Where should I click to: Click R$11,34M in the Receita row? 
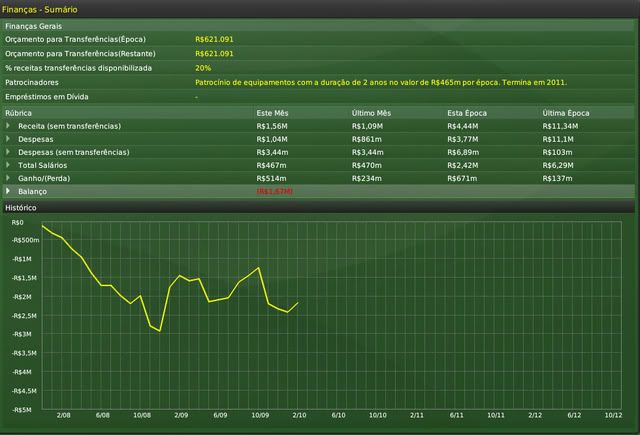pos(560,126)
